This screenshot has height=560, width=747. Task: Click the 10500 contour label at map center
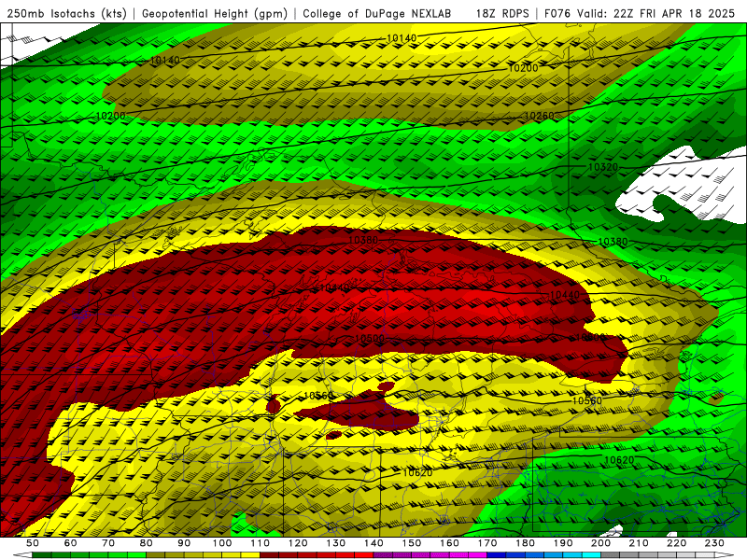369,339
